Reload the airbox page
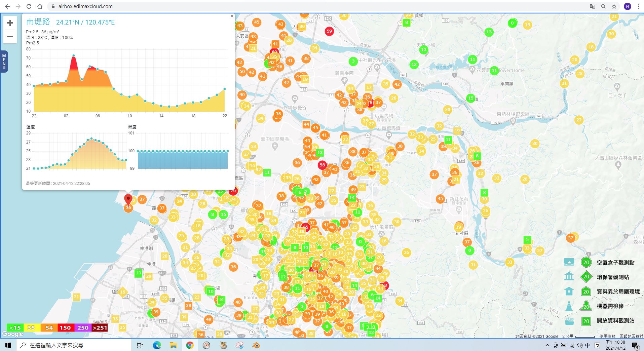 click(29, 6)
